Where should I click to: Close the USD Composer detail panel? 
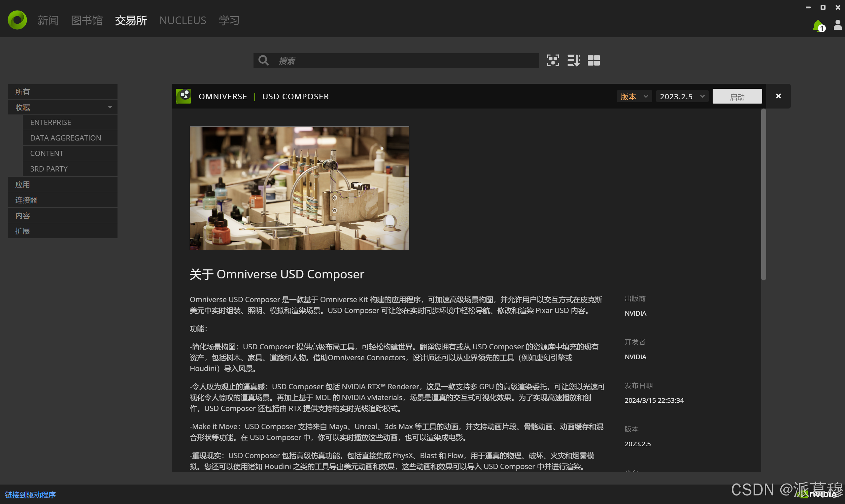pyautogui.click(x=778, y=96)
